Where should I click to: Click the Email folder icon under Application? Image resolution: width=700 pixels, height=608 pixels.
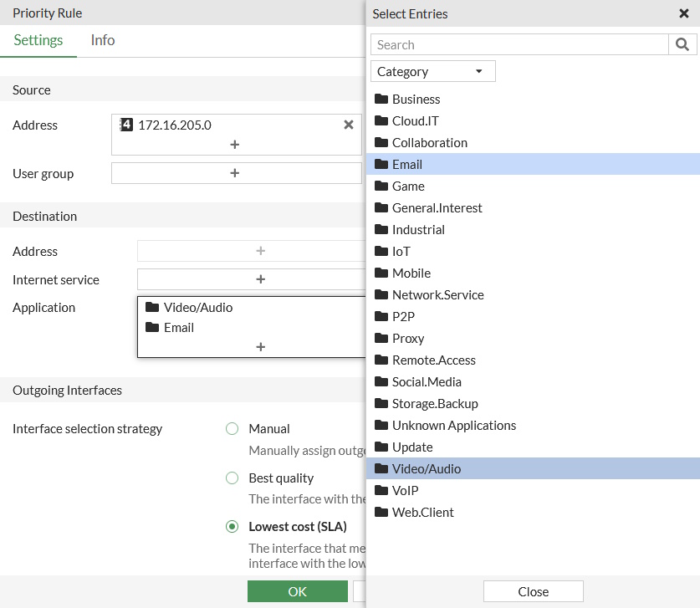pyautogui.click(x=151, y=327)
